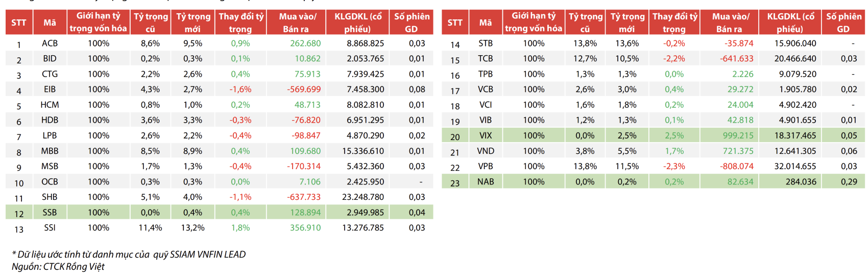Click the 29.272 value in VCB row
The height and width of the screenshot is (278, 868).
coord(740,89)
